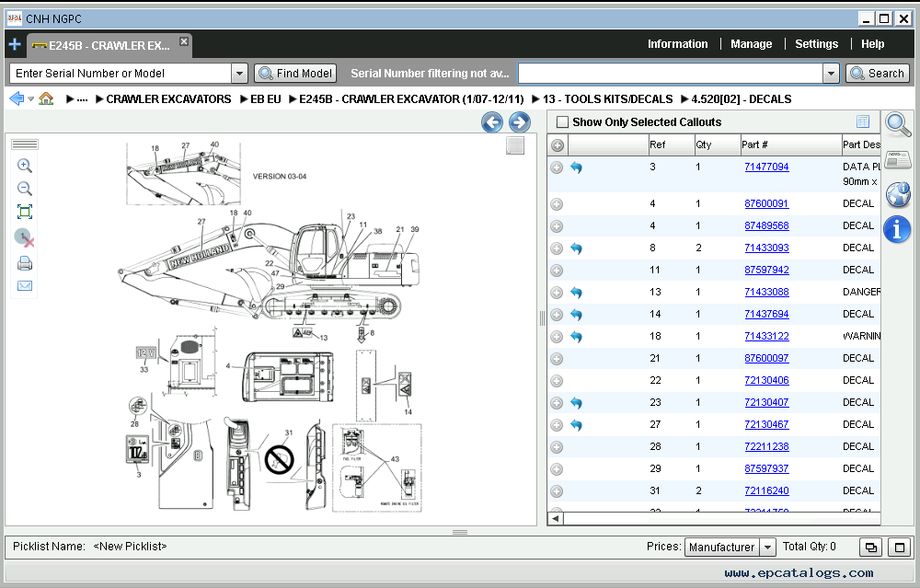The height and width of the screenshot is (588, 920).
Task: Show the next illustration with right arrow
Action: tap(519, 122)
